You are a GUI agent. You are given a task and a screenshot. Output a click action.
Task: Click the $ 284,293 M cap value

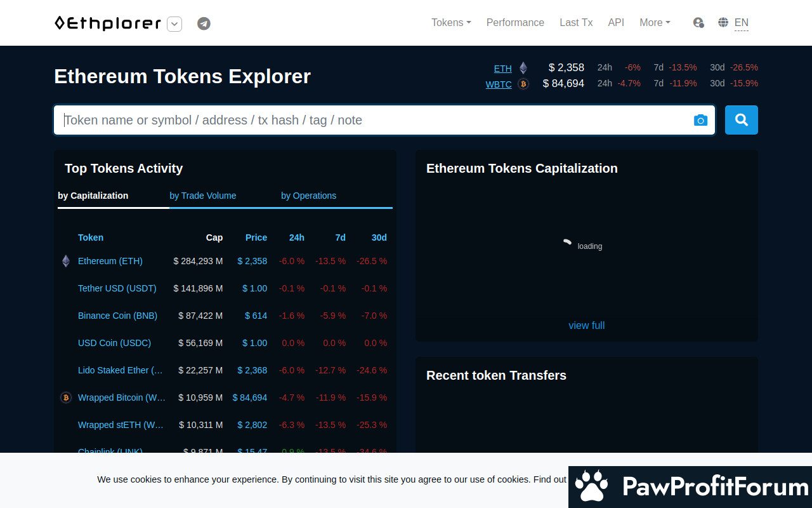pyautogui.click(x=199, y=261)
